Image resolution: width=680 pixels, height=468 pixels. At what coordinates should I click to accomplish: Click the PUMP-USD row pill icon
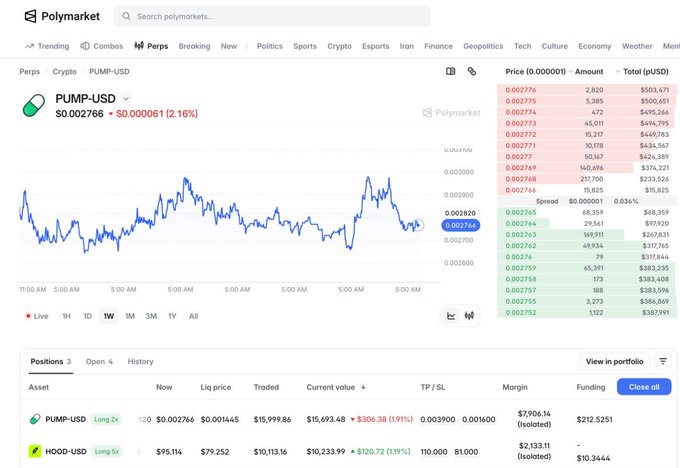tap(35, 419)
